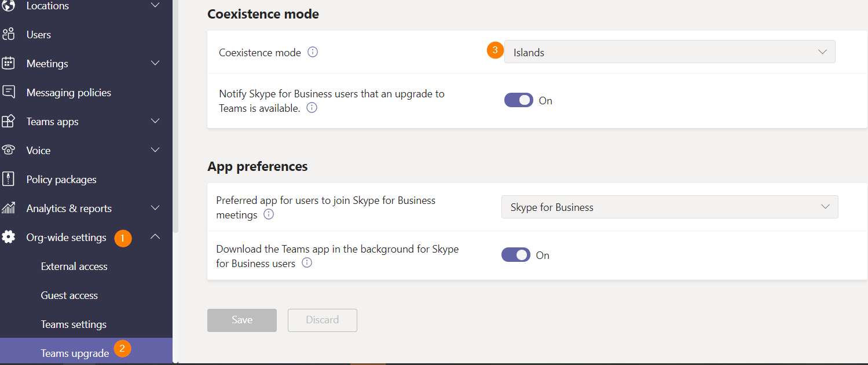Screen dimensions: 868x365
Task: Expand the Teams apps menu chevron
Action: (155, 121)
